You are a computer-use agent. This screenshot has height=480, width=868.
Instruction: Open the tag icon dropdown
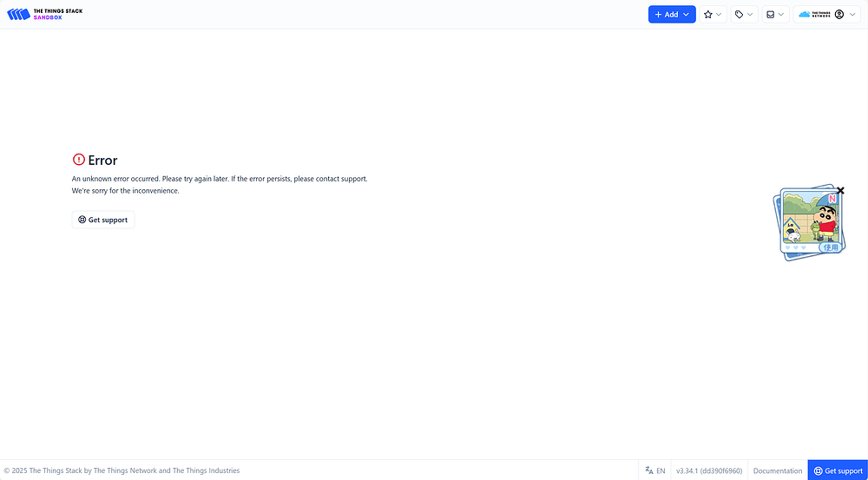tap(740, 15)
